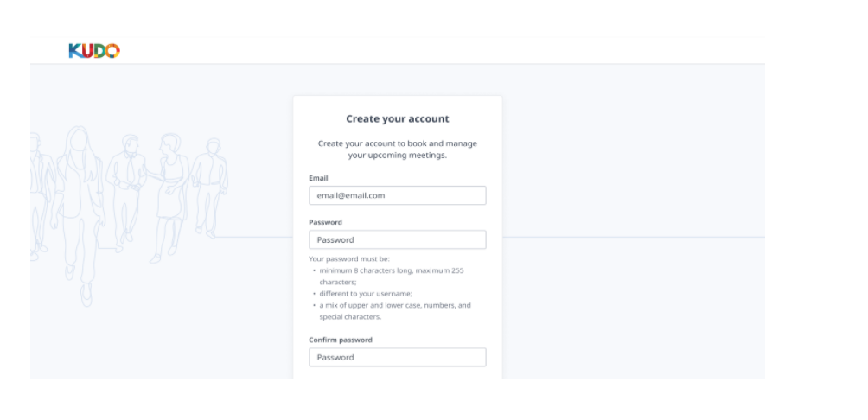Click the 'different to your username' requirement
This screenshot has height=420, width=868.
click(366, 294)
